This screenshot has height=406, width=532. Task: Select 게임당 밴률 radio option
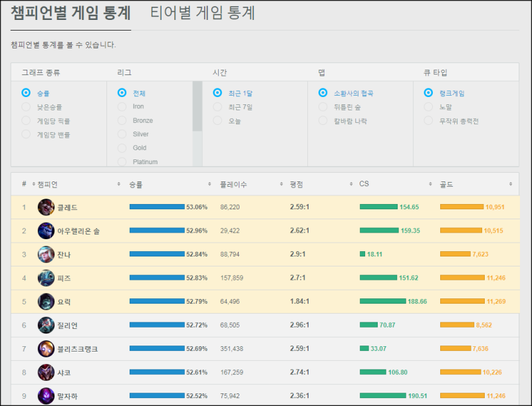click(26, 134)
